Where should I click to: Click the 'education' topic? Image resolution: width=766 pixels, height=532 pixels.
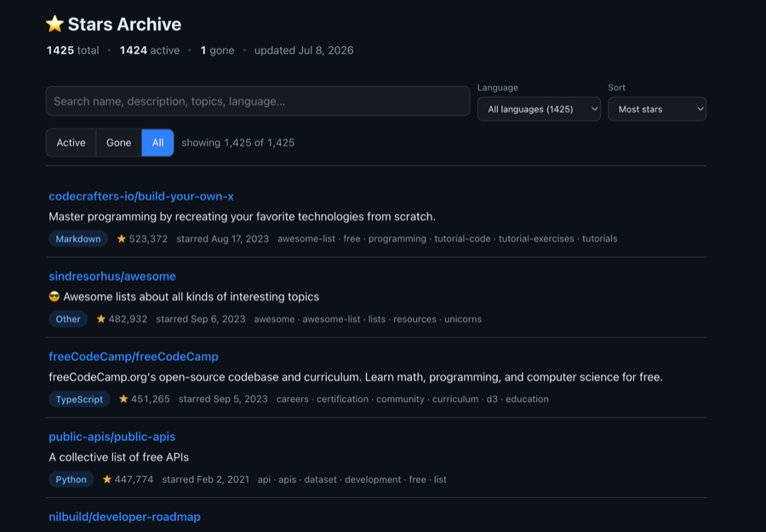(527, 398)
